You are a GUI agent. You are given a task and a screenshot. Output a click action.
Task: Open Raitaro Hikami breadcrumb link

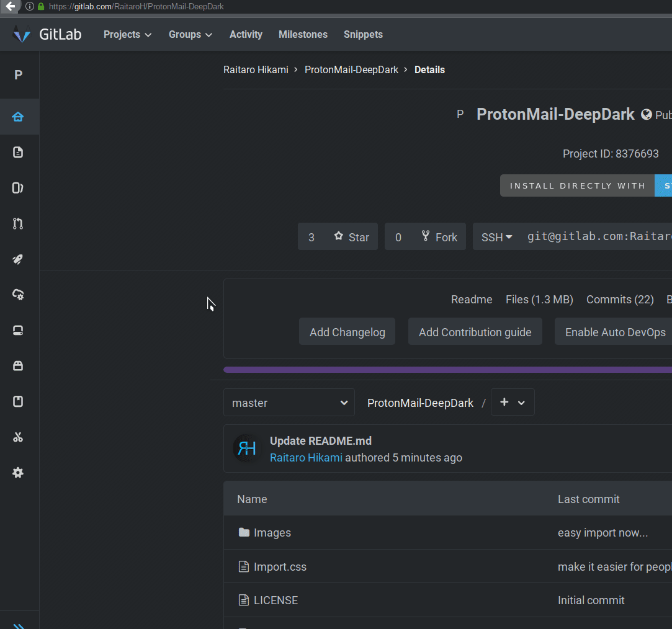(256, 70)
